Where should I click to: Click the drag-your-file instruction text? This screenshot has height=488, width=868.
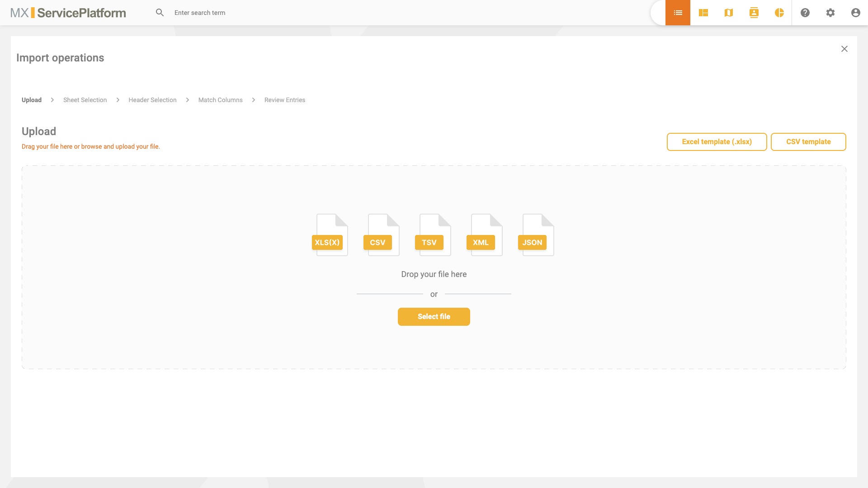91,146
